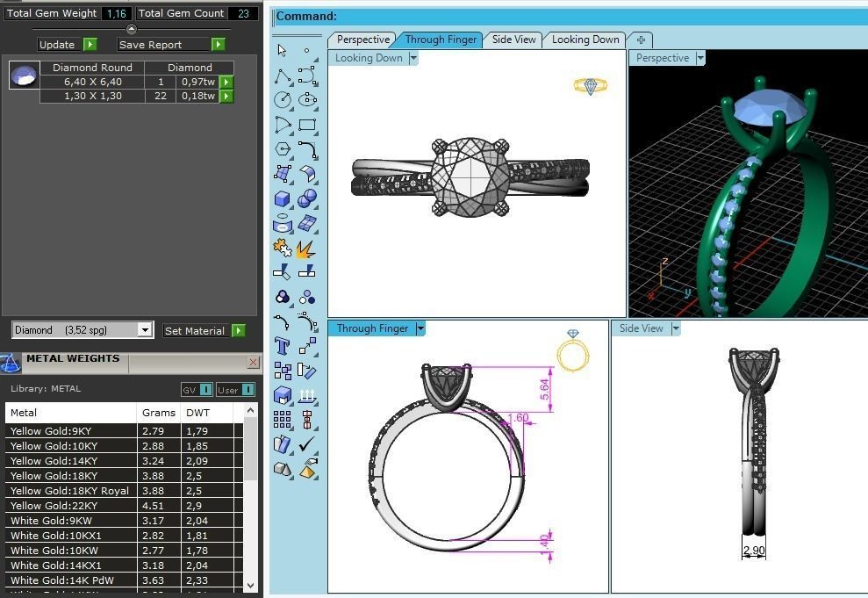
Task: Open the Surface from corner points tool
Action: click(283, 174)
